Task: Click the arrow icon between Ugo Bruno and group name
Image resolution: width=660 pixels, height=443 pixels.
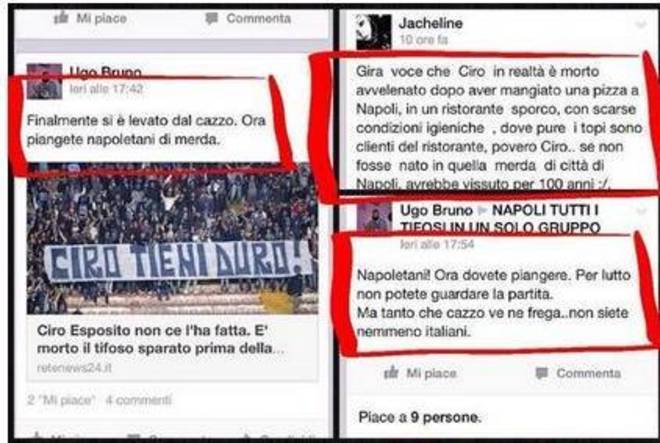Action: click(x=482, y=210)
